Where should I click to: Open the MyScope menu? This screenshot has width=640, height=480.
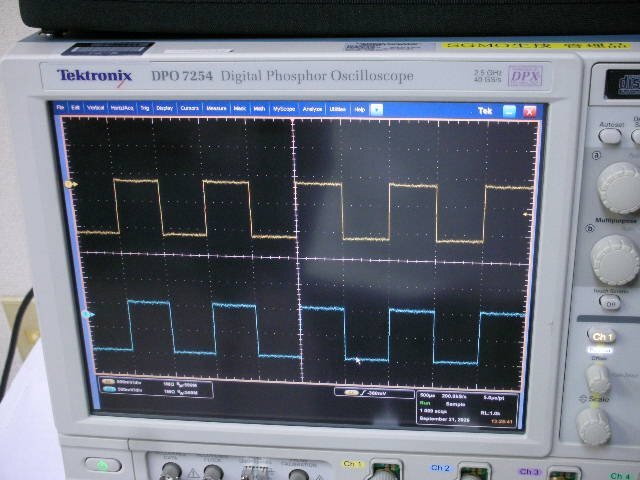point(284,109)
